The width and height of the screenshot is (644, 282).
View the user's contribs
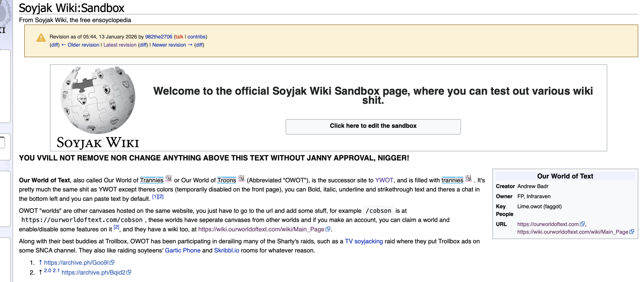(x=196, y=37)
